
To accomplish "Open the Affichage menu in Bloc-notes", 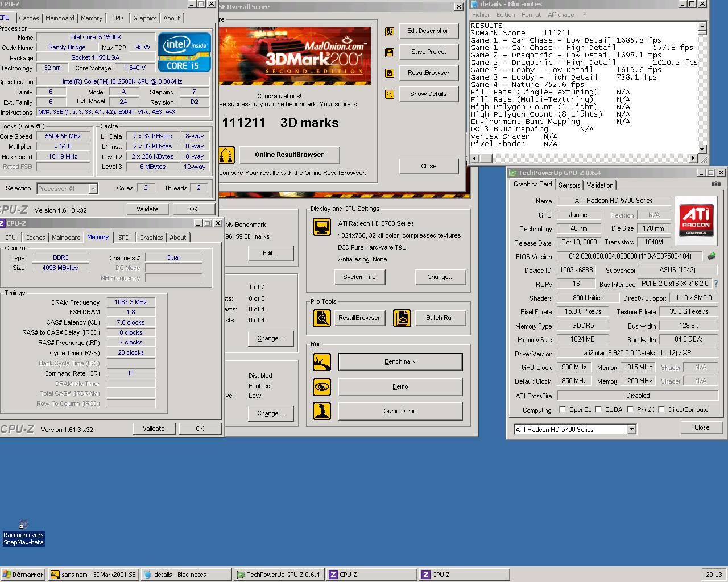I will pyautogui.click(x=561, y=15).
